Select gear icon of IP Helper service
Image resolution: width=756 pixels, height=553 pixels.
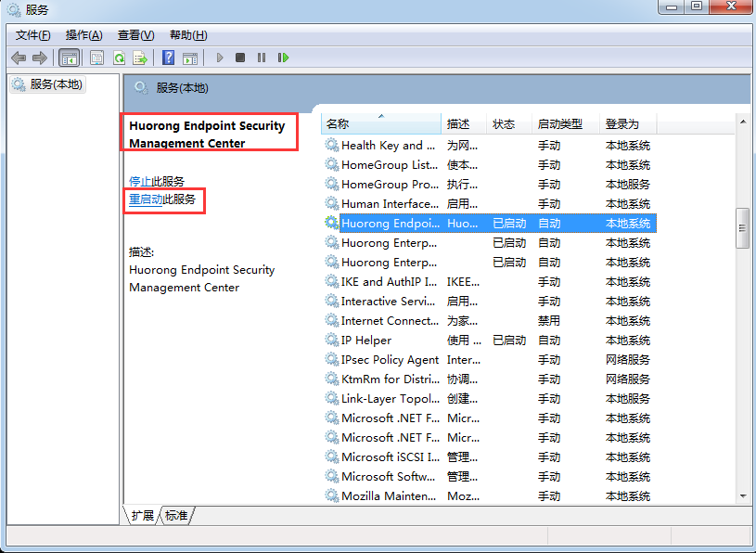331,341
